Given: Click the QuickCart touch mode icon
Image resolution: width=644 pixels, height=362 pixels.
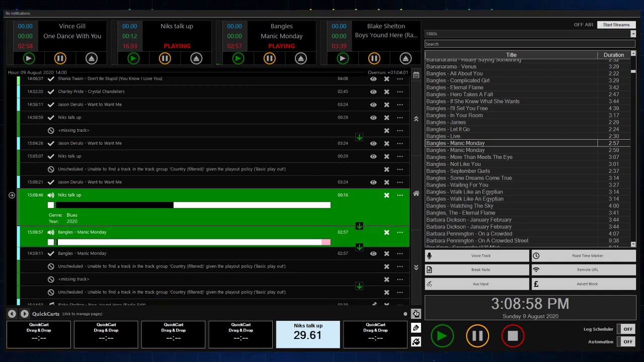Looking at the screenshot, I should (x=416, y=314).
